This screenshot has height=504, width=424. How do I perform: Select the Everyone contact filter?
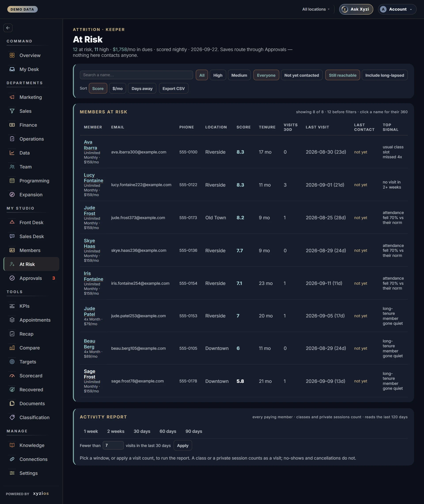pyautogui.click(x=266, y=75)
